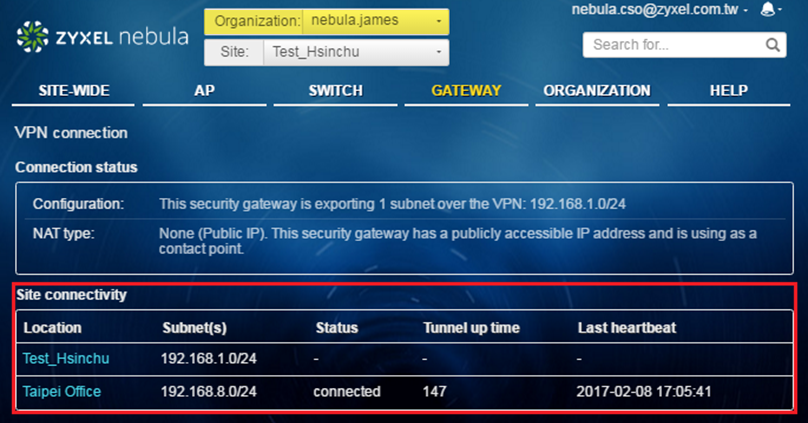Screen dimensions: 808x423
Task: Open the ORGANIZATION menu
Action: (597, 91)
